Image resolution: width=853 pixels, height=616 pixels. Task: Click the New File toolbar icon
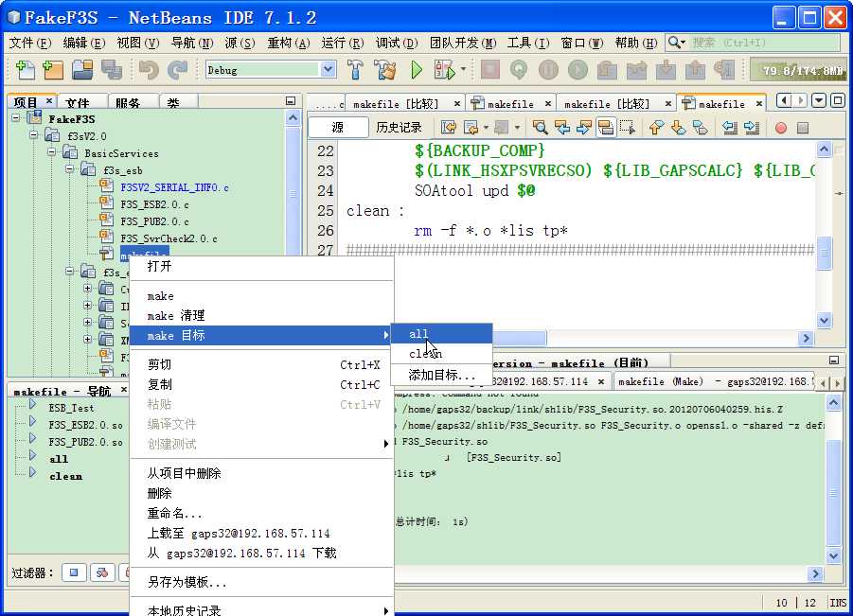25,70
